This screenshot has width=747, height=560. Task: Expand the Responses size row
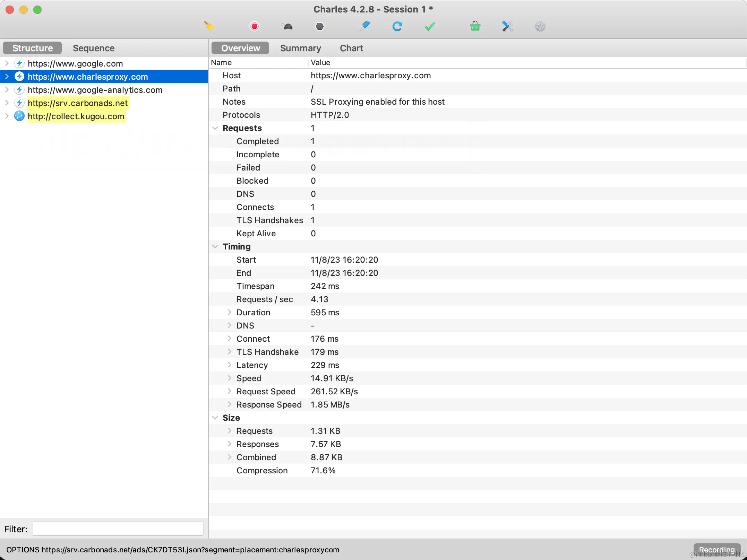point(229,444)
